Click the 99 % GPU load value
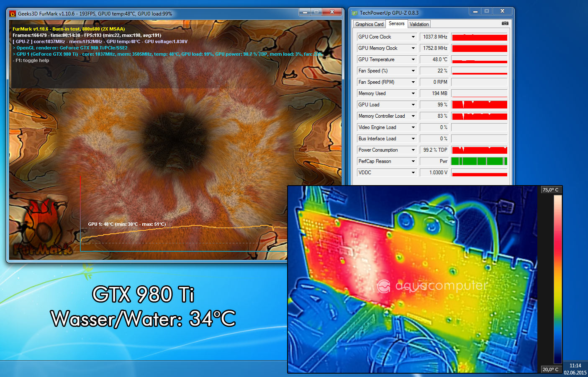The image size is (588, 377). 434,105
